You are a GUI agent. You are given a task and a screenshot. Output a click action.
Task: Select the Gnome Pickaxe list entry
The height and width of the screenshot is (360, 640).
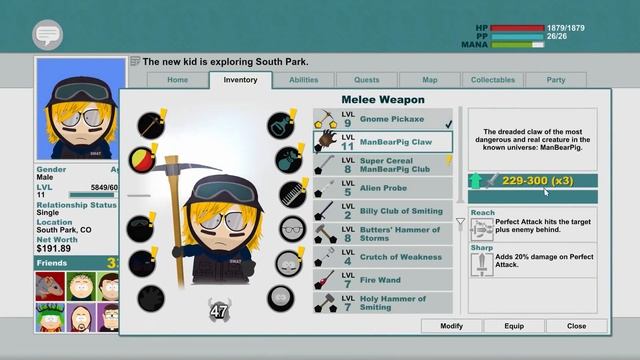[x=383, y=119]
